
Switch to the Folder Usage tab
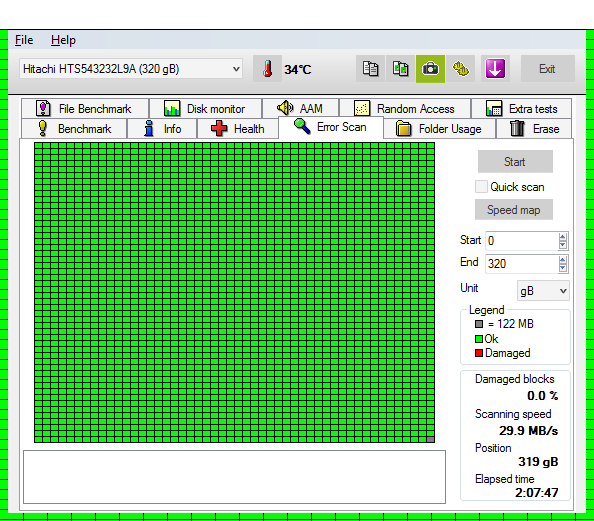439,128
